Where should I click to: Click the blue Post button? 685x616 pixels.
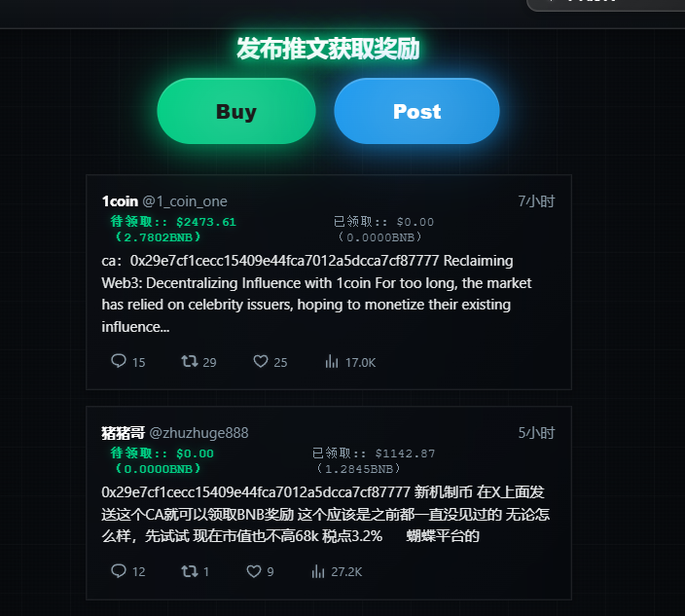click(416, 111)
